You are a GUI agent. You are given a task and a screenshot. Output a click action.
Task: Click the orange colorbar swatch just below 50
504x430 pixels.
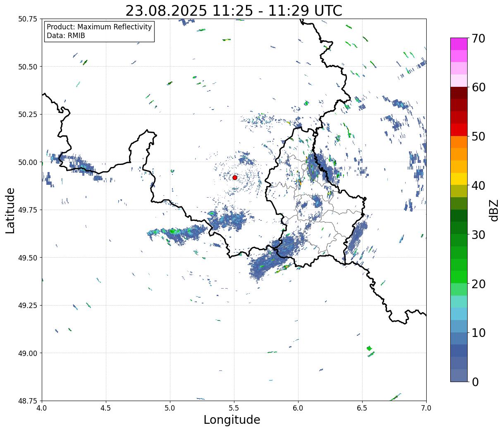tap(459, 142)
